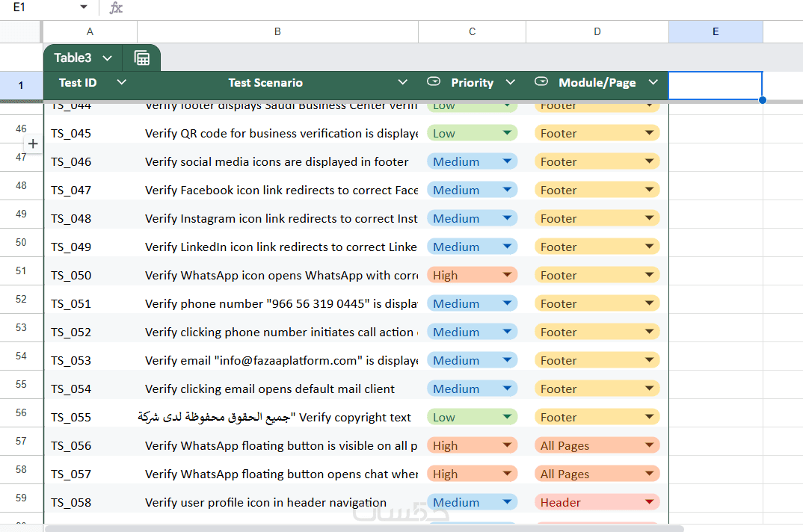This screenshot has width=803, height=532.
Task: Click the dropdown-type icon before Priority header
Action: 434,81
